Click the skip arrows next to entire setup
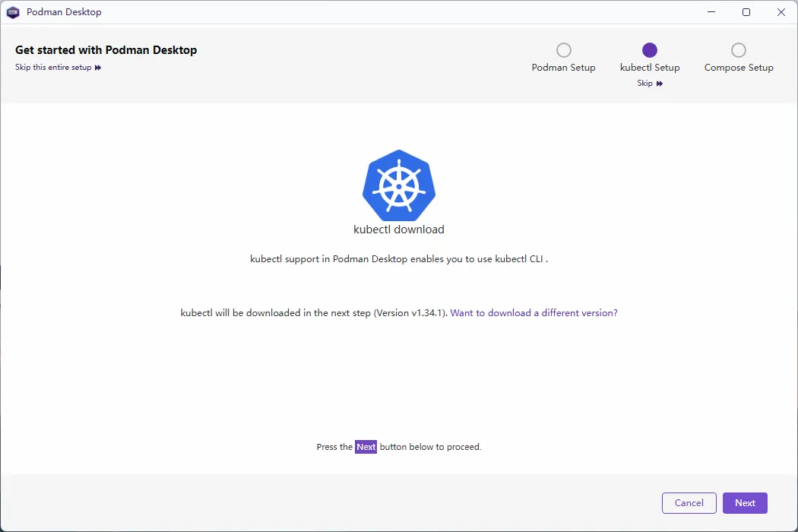Viewport: 798px width, 532px height. tap(98, 67)
